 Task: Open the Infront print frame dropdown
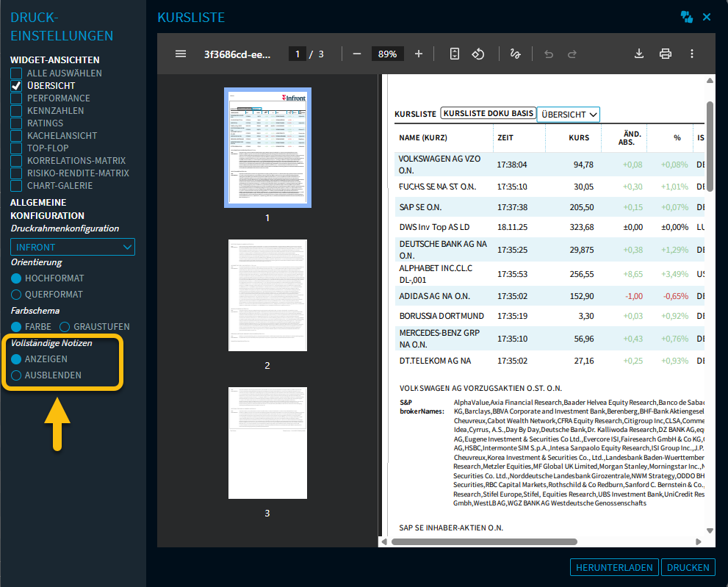click(x=73, y=248)
